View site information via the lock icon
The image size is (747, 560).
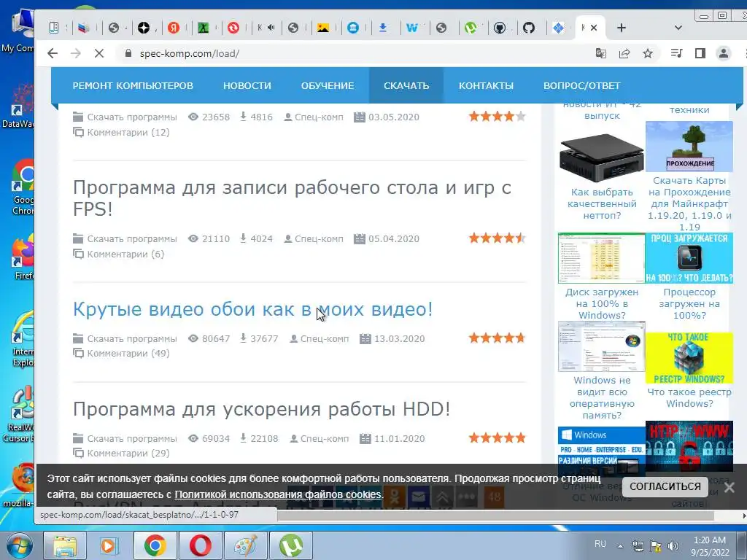[x=128, y=53]
